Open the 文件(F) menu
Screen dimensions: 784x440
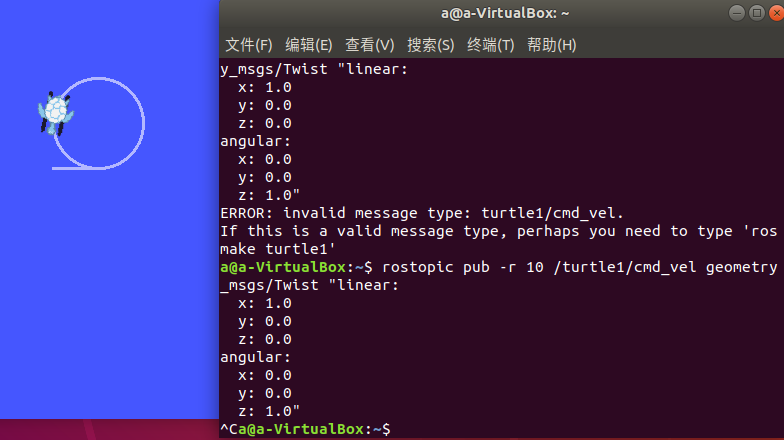pos(248,45)
